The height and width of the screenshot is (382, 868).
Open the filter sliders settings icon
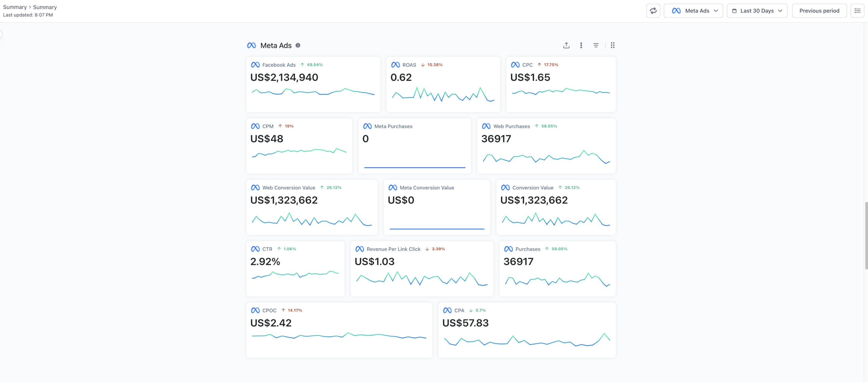[857, 11]
